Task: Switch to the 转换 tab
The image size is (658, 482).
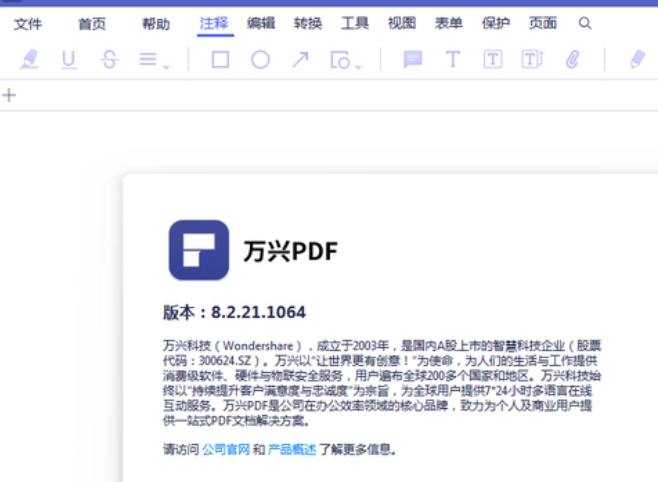Action: pyautogui.click(x=308, y=23)
